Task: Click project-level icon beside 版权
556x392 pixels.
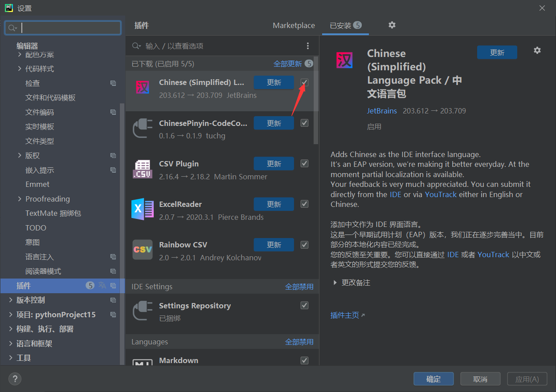Action: point(113,155)
